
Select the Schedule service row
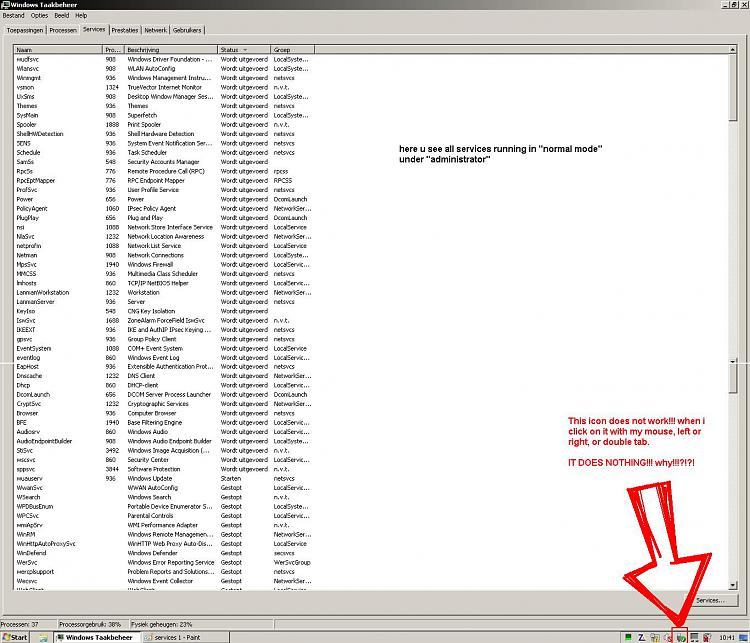click(164, 153)
